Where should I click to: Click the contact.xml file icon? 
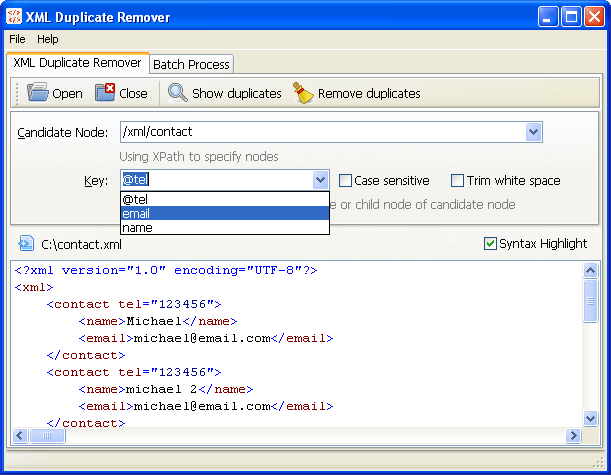tap(26, 244)
